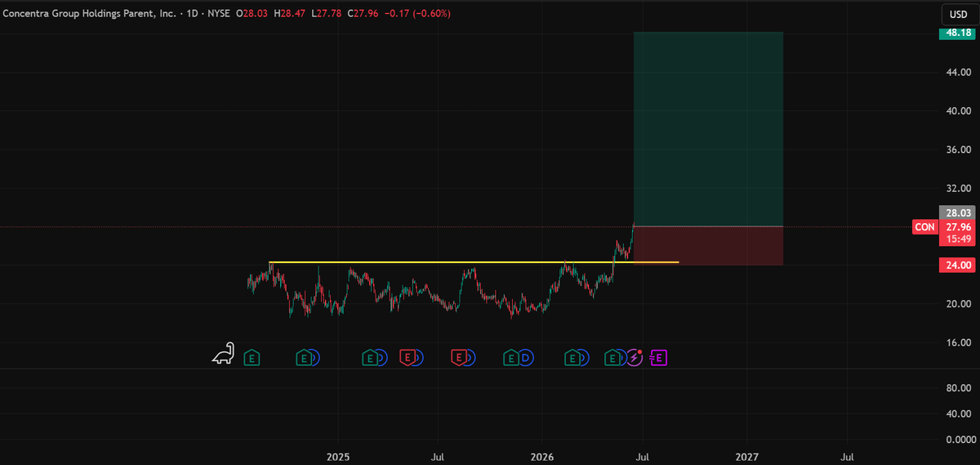Click the magenta upcoming earnings E marker
980x465 pixels.
(659, 357)
